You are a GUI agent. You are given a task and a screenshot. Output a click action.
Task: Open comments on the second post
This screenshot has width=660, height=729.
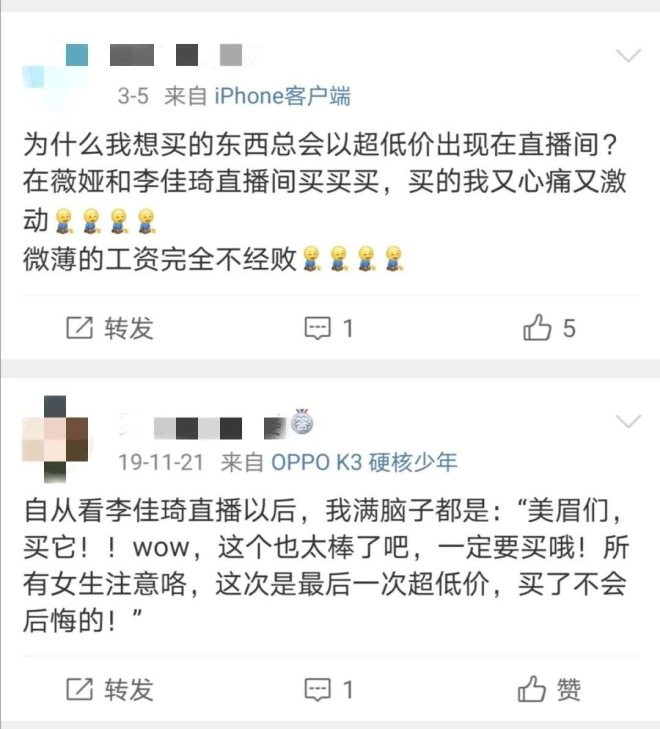click(x=317, y=689)
